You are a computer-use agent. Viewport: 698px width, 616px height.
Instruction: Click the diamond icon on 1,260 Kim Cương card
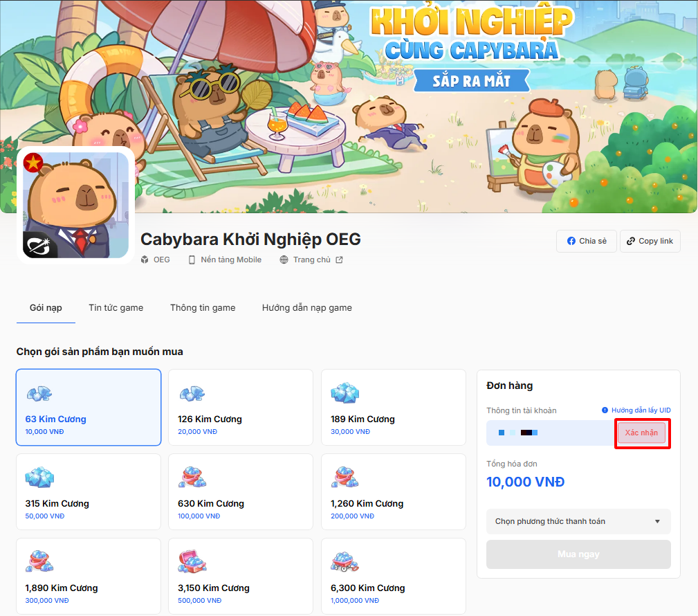(x=345, y=477)
